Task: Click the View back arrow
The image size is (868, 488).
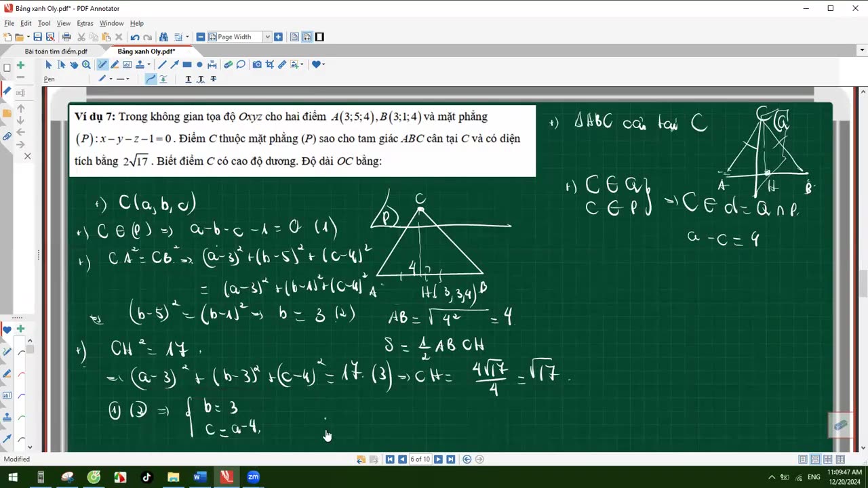Action: [x=467, y=459]
